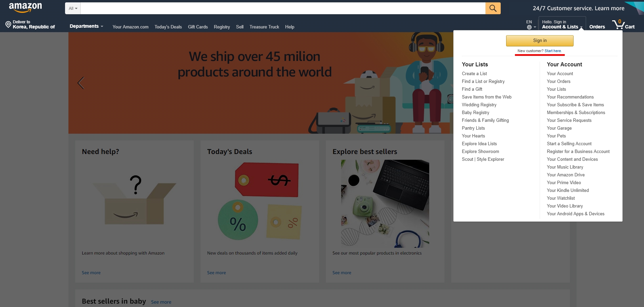Click the Start here new customer link
The height and width of the screenshot is (307, 644).
click(x=553, y=51)
